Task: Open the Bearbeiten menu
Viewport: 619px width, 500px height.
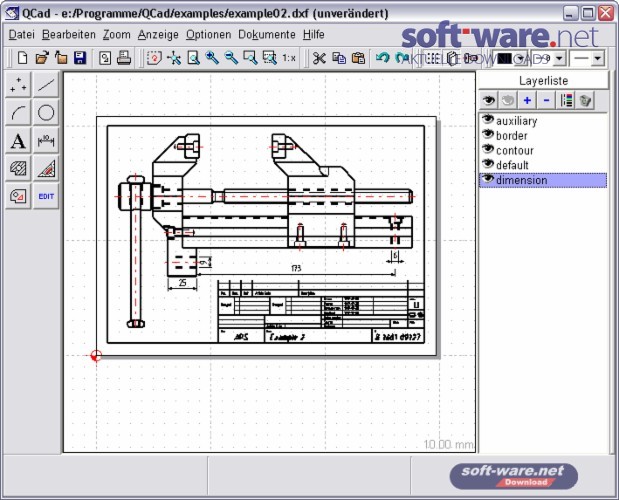Action: [69, 35]
